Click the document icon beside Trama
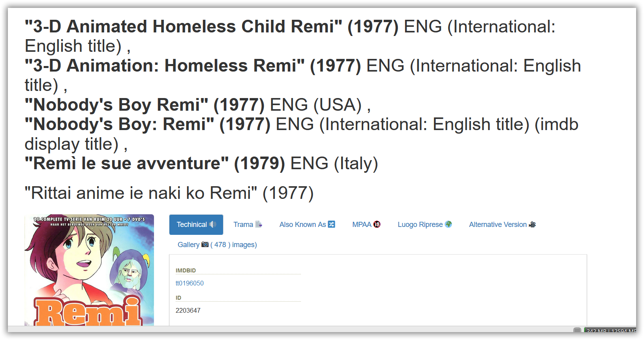Viewport: 644px width, 340px height. [x=259, y=224]
